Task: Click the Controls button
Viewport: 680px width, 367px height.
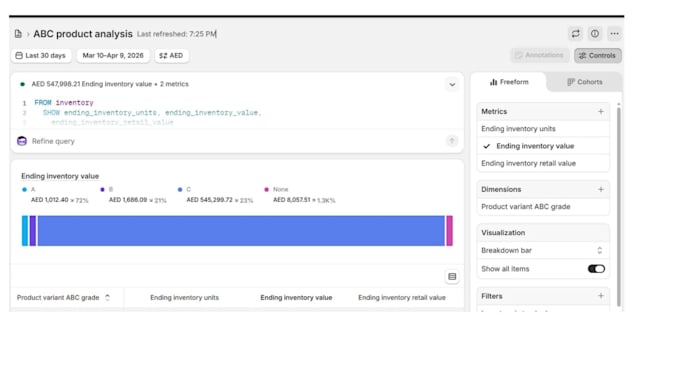Action: [x=598, y=56]
